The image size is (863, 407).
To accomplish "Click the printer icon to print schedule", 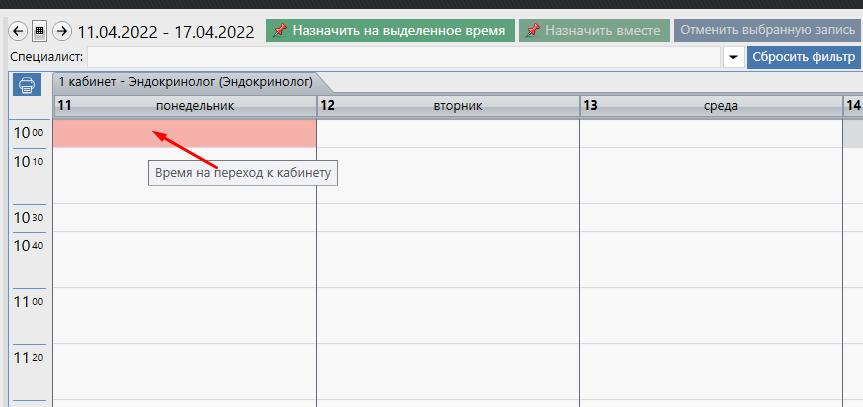I will click(27, 85).
